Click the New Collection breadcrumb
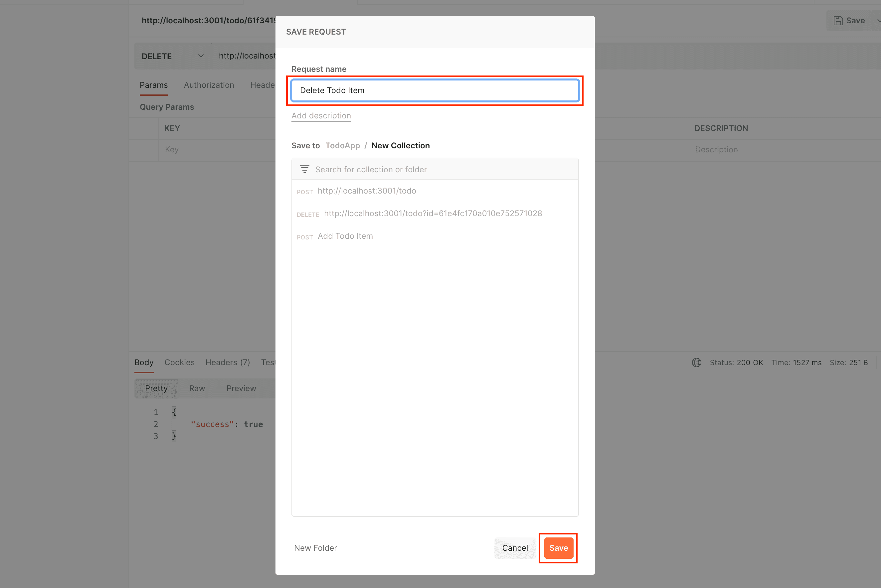Screen dimensions: 881x588 [x=401, y=145]
